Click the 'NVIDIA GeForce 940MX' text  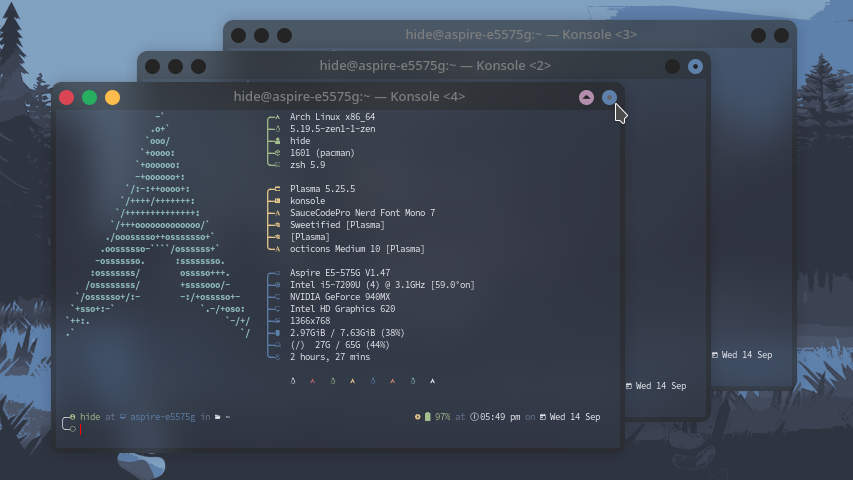coord(340,297)
